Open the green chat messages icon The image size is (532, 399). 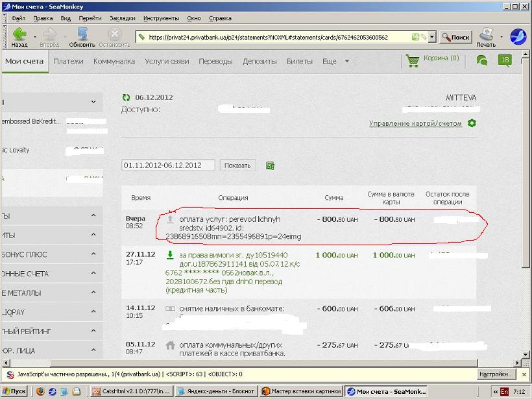[x=482, y=60]
